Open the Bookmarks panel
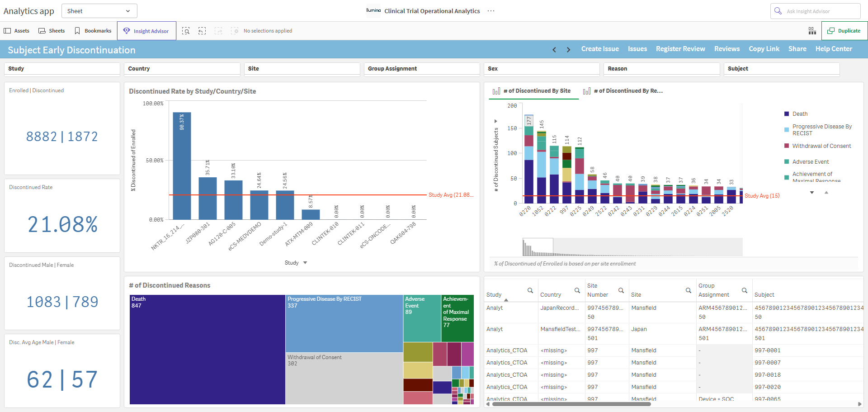 coord(93,31)
